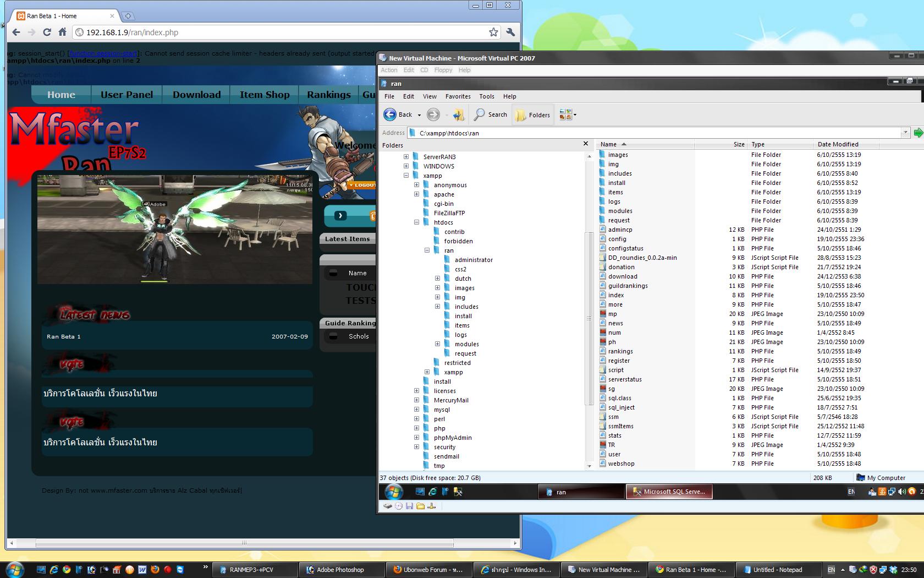924x578 pixels.
Task: Open the Favorites menu in Explorer
Action: coord(458,96)
